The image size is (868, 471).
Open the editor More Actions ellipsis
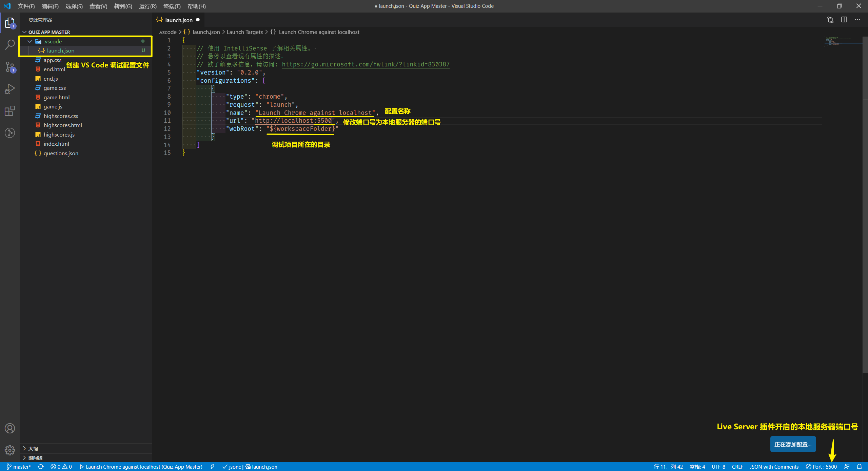(857, 20)
